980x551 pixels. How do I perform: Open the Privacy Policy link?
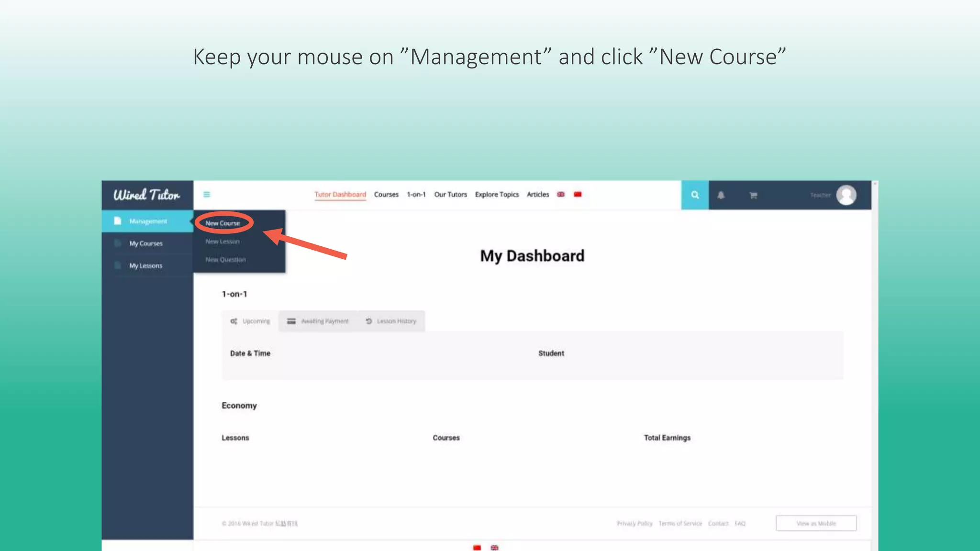click(635, 523)
